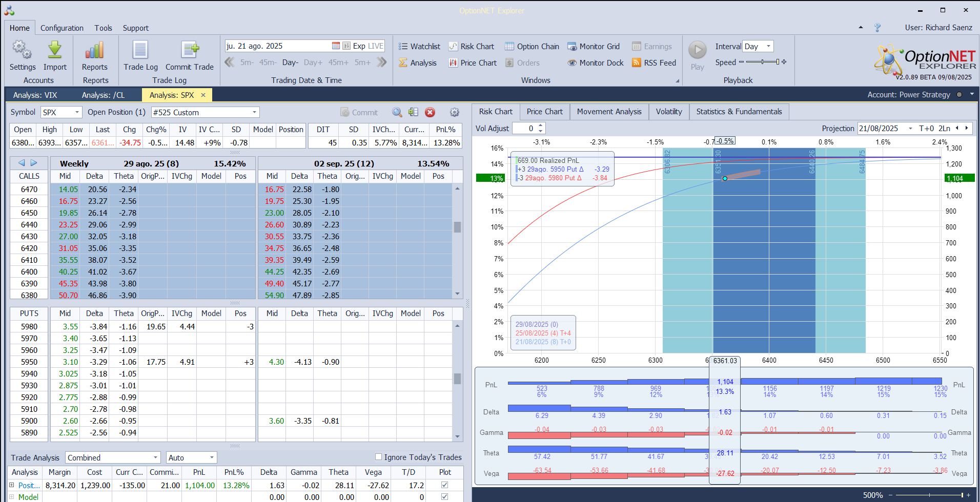Screen dimensions: 980x502
Task: Switch to Analysis: VIX tab
Action: (x=35, y=95)
